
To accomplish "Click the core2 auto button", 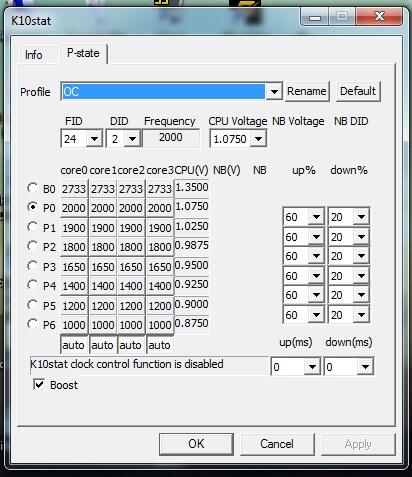I will (131, 345).
